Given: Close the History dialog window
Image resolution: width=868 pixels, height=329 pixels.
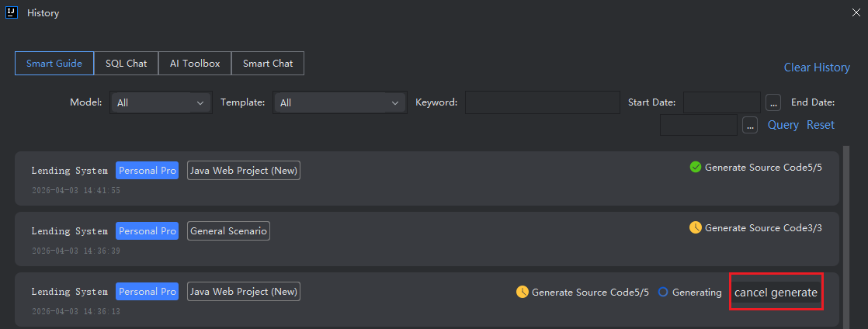Looking at the screenshot, I should tap(856, 12).
